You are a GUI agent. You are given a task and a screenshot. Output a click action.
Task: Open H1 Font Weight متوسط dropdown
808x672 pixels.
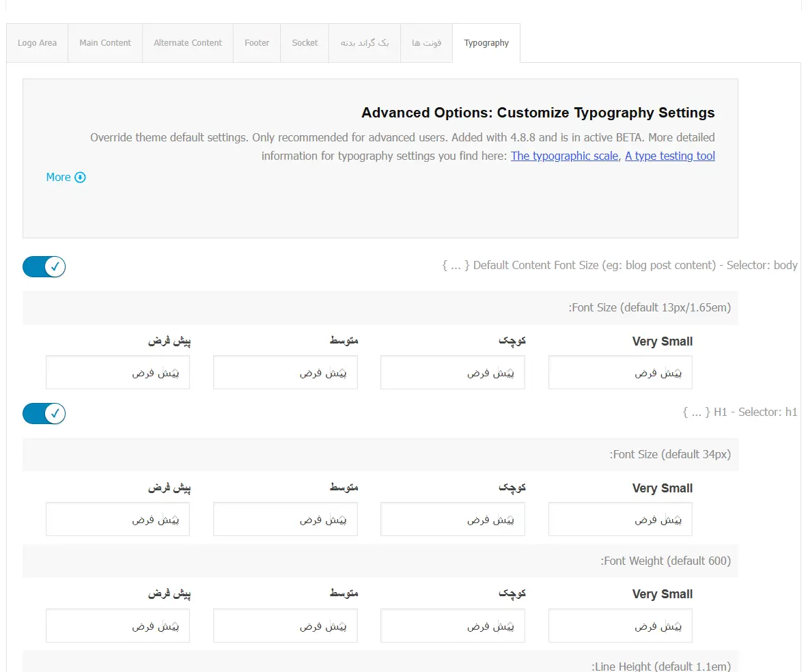(285, 626)
